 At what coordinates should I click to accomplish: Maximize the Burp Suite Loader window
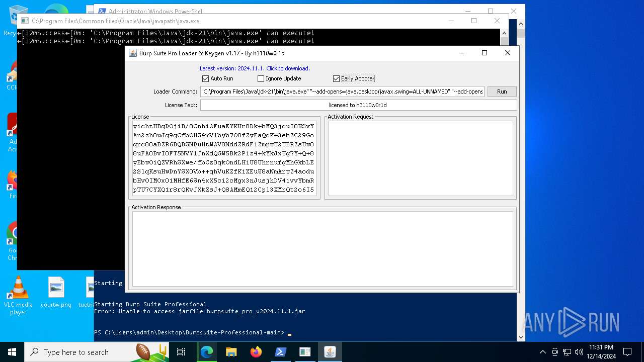point(485,53)
